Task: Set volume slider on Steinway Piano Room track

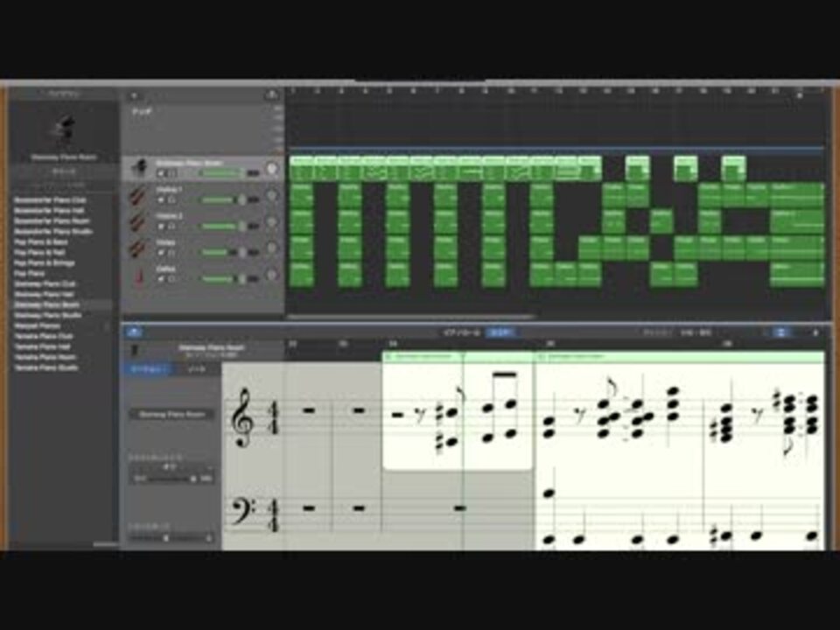Action: [x=228, y=173]
